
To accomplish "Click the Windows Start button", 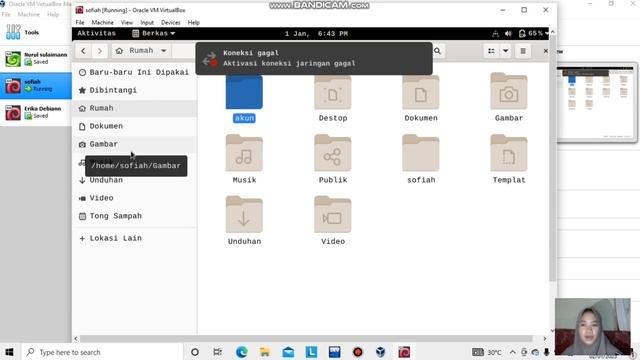I will (x=9, y=352).
